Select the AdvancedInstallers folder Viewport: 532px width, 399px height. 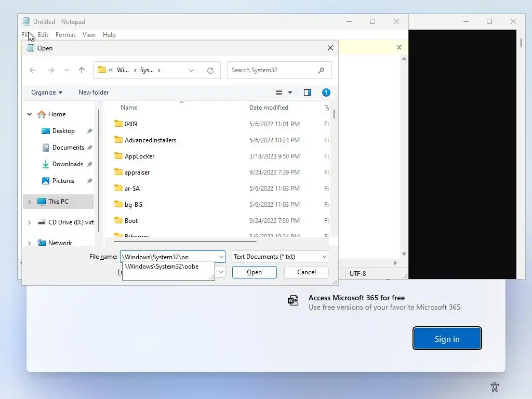click(150, 140)
